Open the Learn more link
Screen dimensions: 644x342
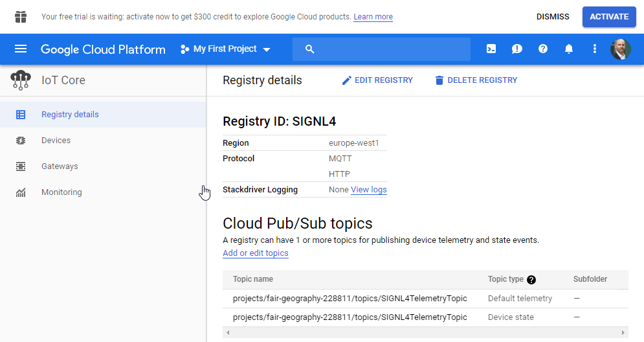(x=373, y=17)
